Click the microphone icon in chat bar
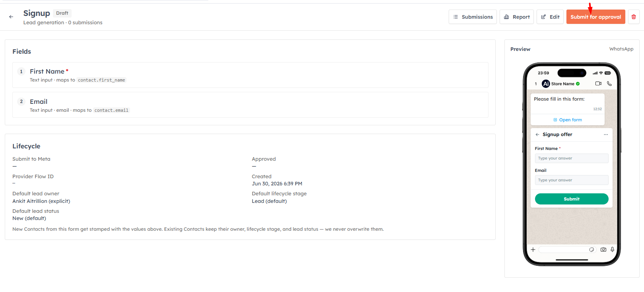 click(613, 249)
